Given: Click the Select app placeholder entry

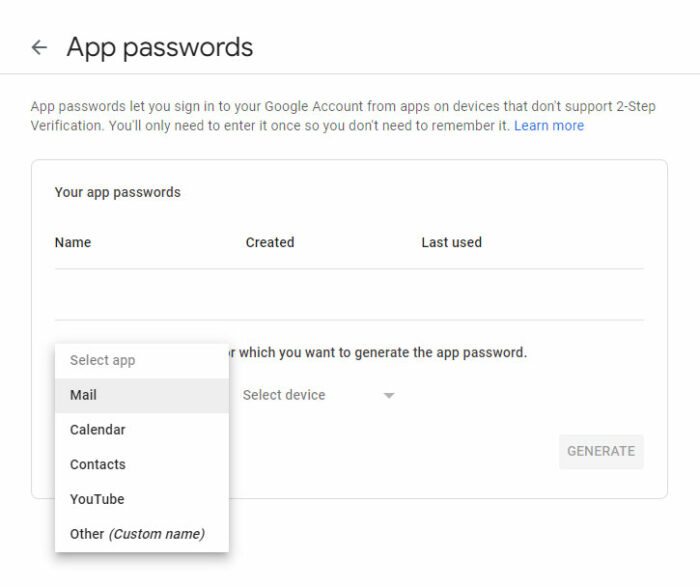Looking at the screenshot, I should pos(142,360).
